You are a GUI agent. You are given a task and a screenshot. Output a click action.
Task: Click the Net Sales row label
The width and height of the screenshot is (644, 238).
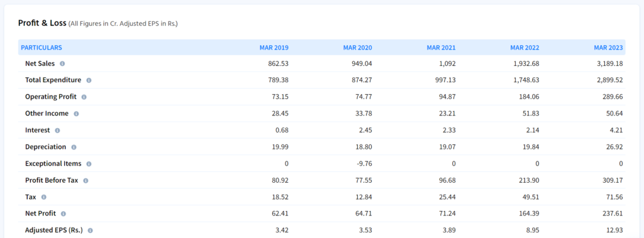point(40,63)
